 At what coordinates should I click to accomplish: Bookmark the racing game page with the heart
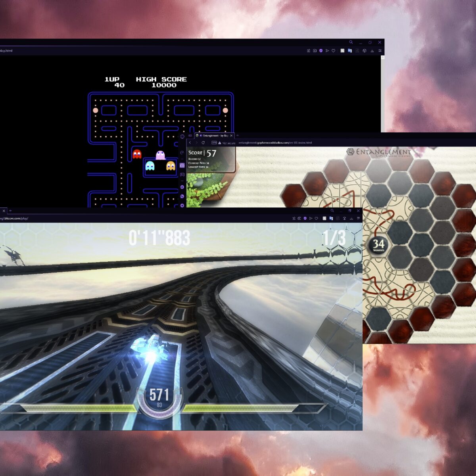click(316, 218)
